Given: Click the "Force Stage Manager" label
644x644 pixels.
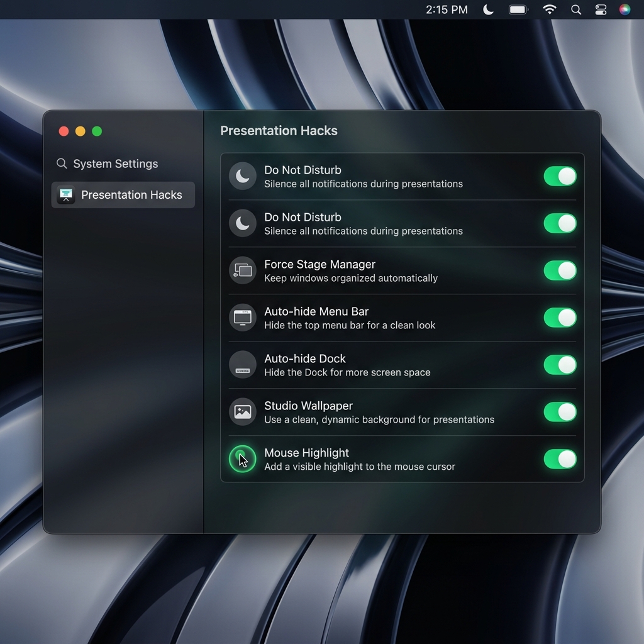Looking at the screenshot, I should click(319, 264).
